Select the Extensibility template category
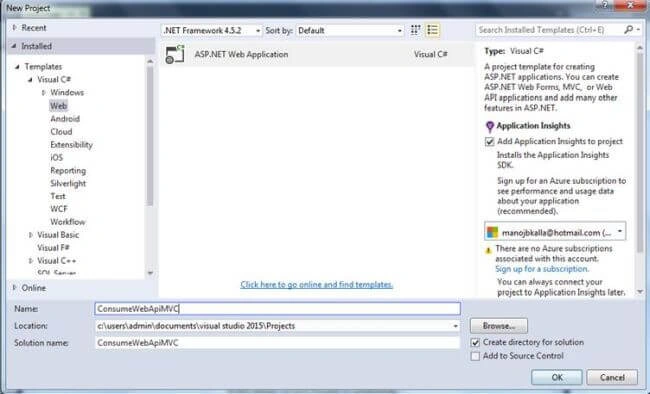The image size is (650, 394). click(71, 144)
